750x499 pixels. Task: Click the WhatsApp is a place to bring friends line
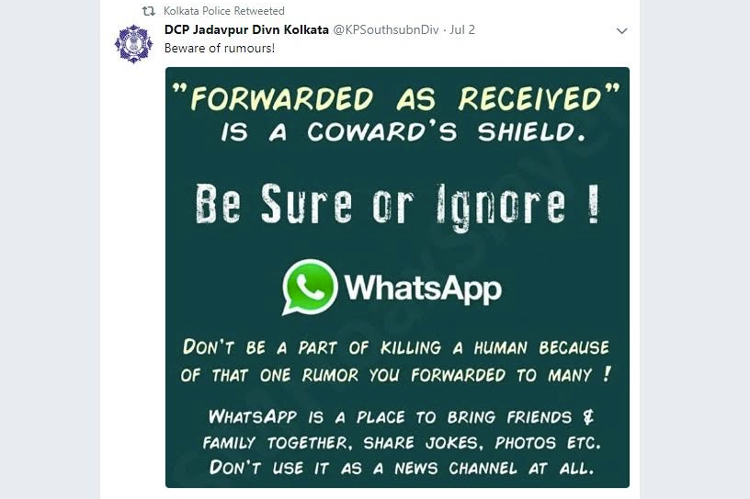pyautogui.click(x=401, y=417)
